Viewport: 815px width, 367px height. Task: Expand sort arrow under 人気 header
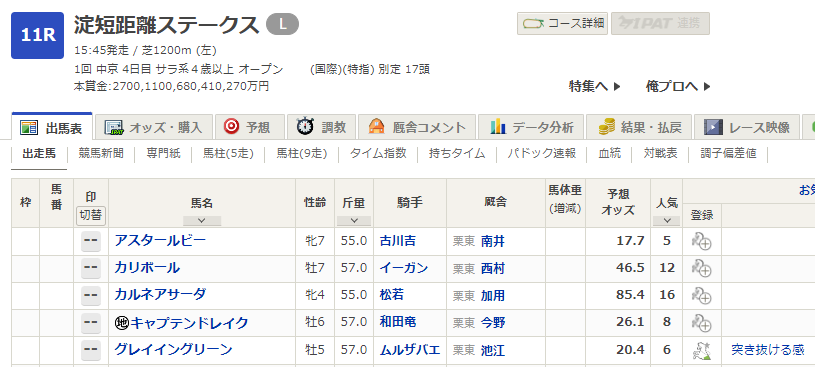pos(666,220)
